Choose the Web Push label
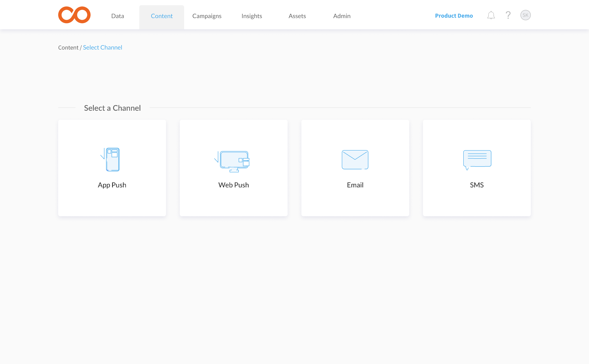The height and width of the screenshot is (364, 589). 233,185
